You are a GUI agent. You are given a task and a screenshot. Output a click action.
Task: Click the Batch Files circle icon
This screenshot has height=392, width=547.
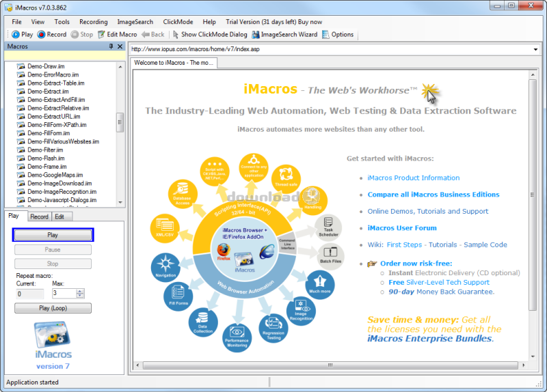[330, 256]
